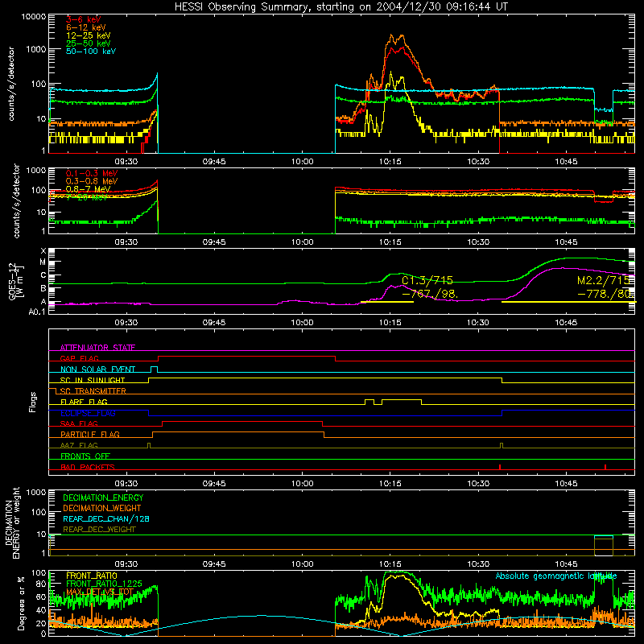Click the 12-25 keV legend entry
644x644 pixels.
click(89, 35)
